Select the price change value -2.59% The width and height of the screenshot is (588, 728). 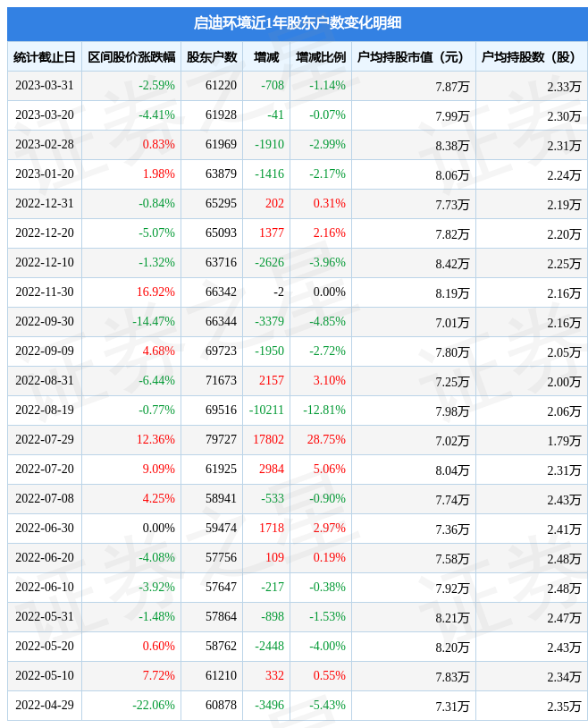click(157, 86)
